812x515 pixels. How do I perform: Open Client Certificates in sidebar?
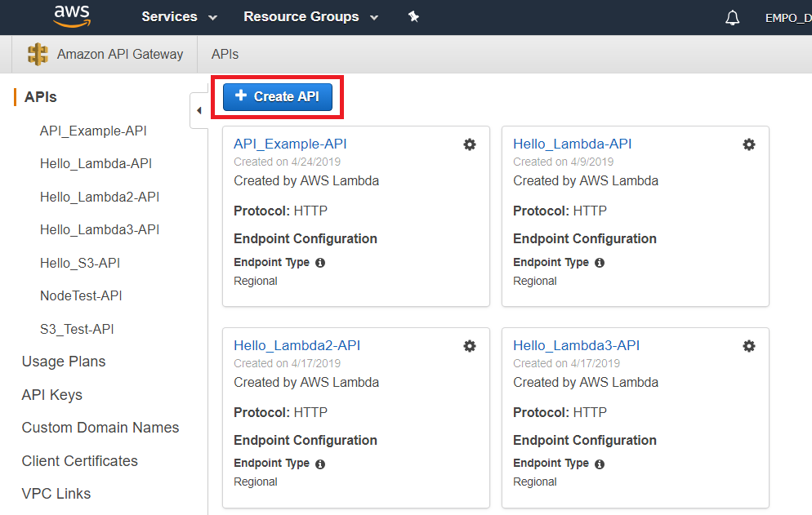coord(80,461)
